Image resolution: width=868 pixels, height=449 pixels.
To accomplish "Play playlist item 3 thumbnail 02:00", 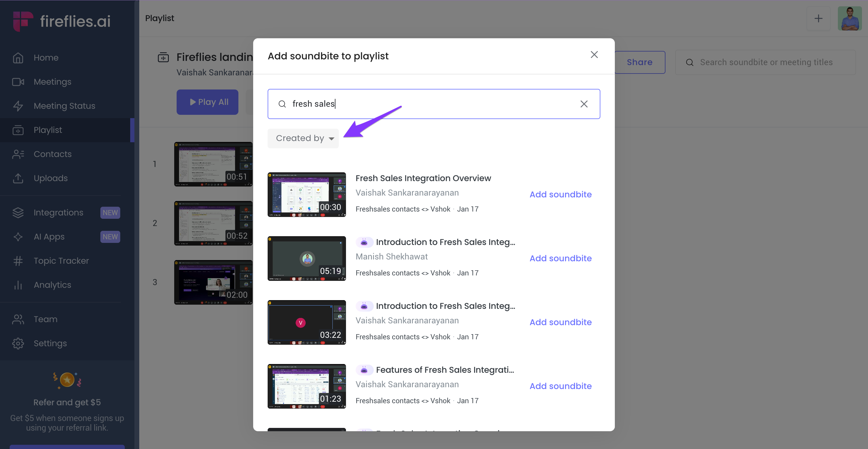I will [213, 282].
